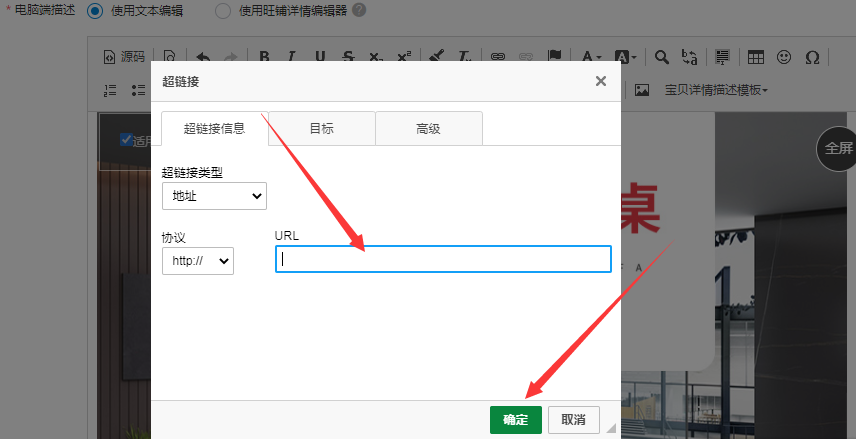Select the 使用旺铺详情编辑器 radio option
The width and height of the screenshot is (856, 439).
point(222,10)
